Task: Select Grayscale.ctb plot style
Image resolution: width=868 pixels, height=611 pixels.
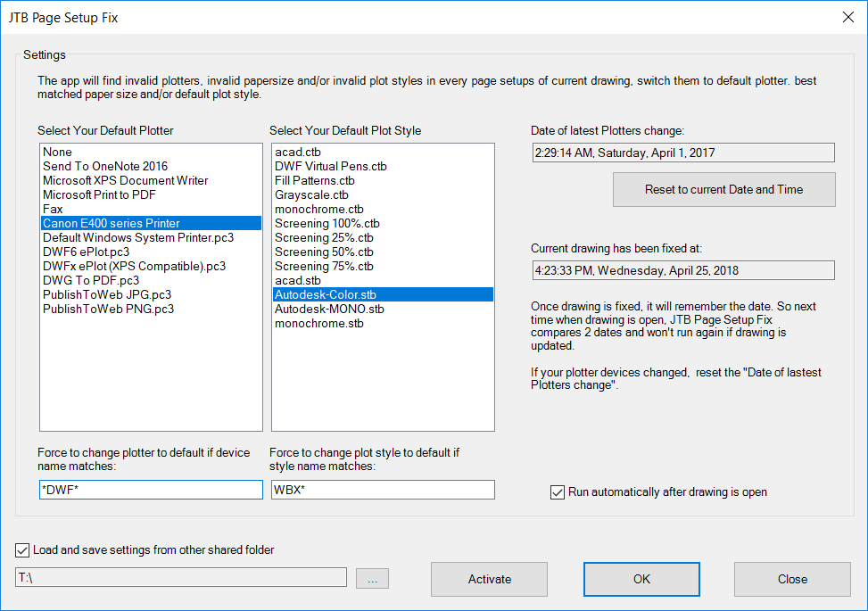Action: click(311, 194)
